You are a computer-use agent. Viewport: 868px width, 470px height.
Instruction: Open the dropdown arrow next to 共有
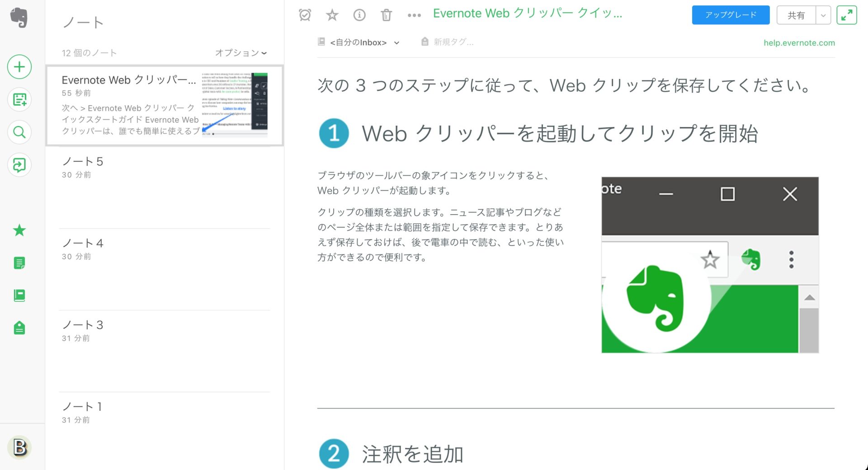pos(823,15)
